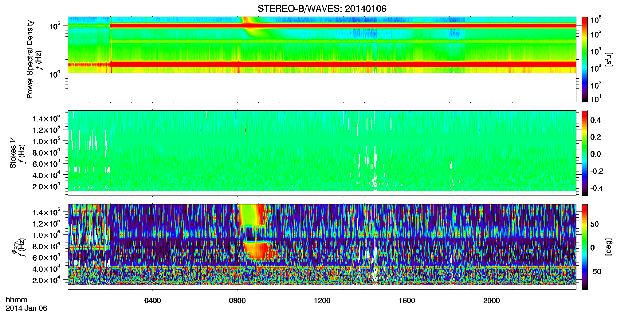Image resolution: width=644 pixels, height=332 pixels.
Task: Click the [deg] unit label
Action: click(x=609, y=247)
